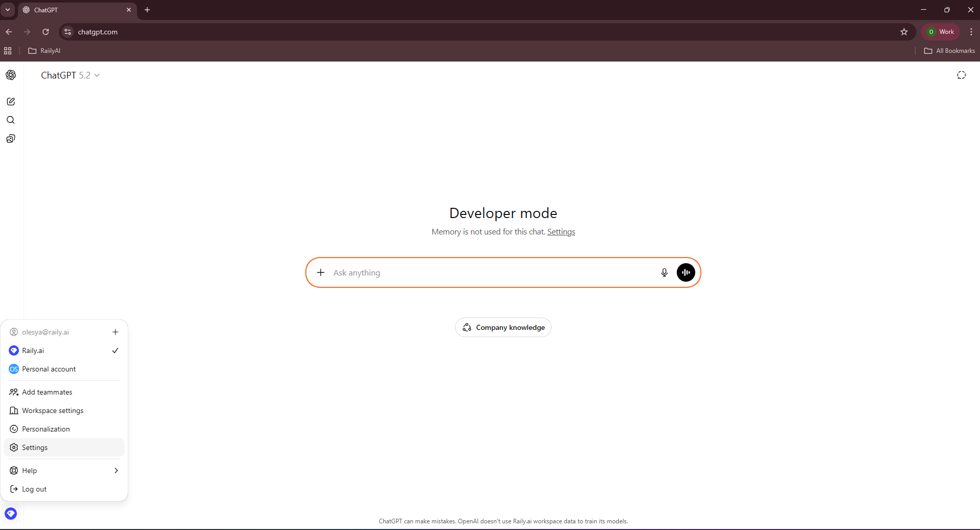Image resolution: width=980 pixels, height=530 pixels.
Task: Start a new chat with pencil icon
Action: tap(11, 102)
